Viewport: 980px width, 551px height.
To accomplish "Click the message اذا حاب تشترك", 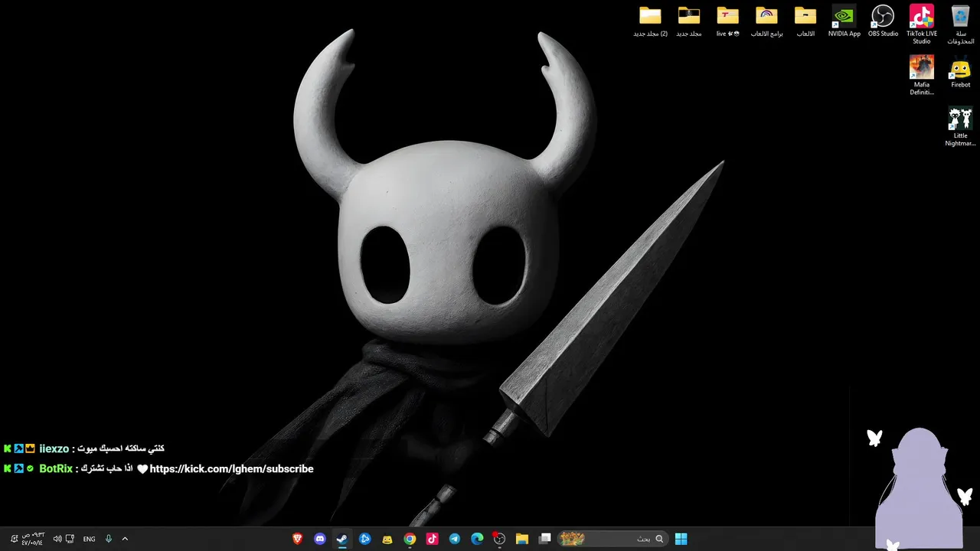I will pos(106,468).
